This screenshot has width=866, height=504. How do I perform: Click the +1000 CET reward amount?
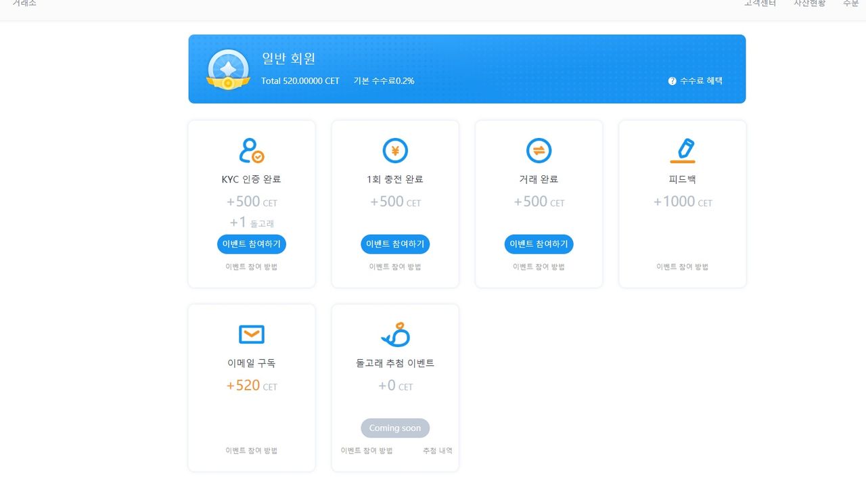683,202
